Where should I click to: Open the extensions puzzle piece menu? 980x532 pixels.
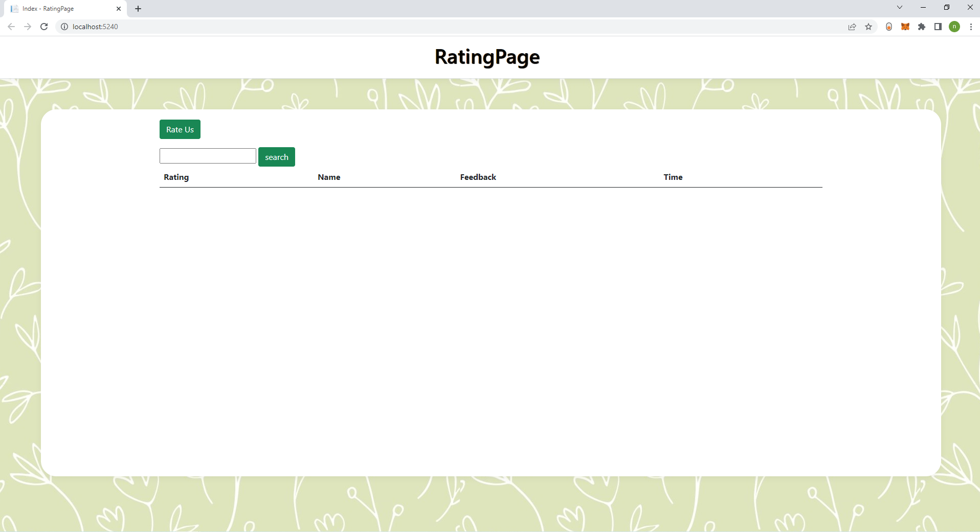click(922, 27)
